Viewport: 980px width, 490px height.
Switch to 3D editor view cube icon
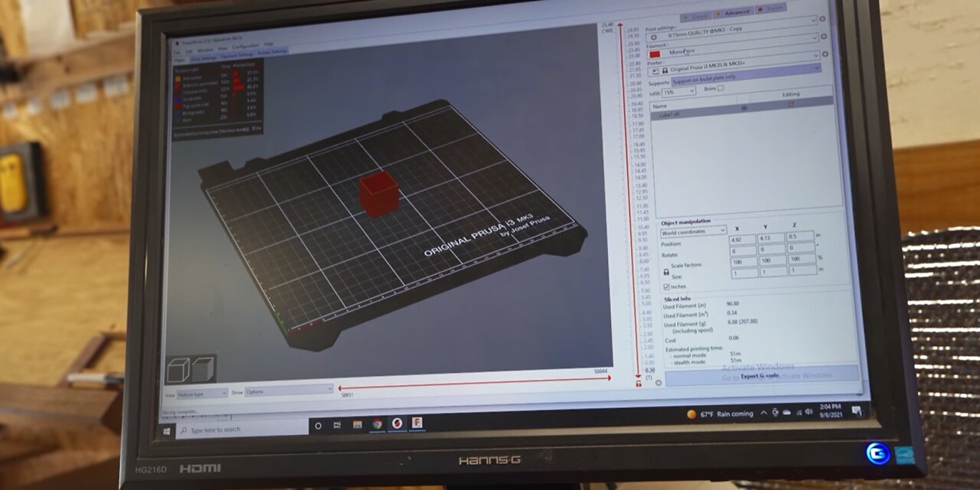pyautogui.click(x=178, y=370)
